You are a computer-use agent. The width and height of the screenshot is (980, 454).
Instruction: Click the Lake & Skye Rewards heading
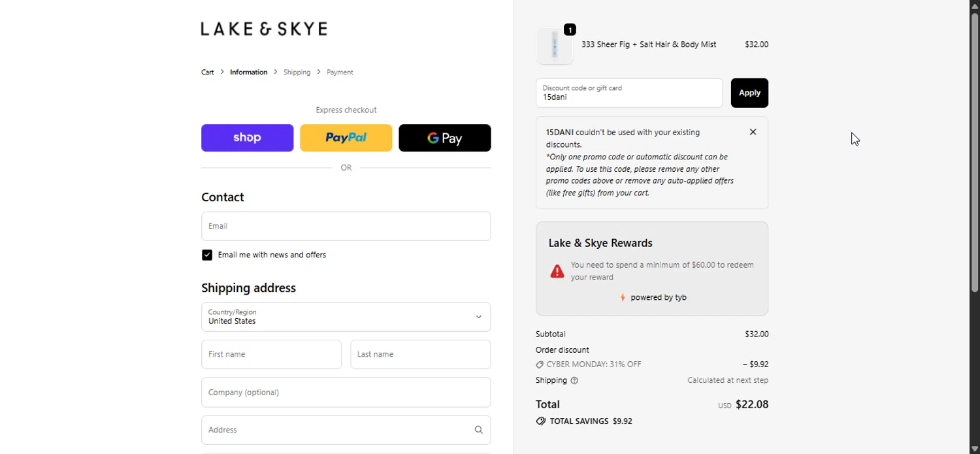click(x=600, y=243)
